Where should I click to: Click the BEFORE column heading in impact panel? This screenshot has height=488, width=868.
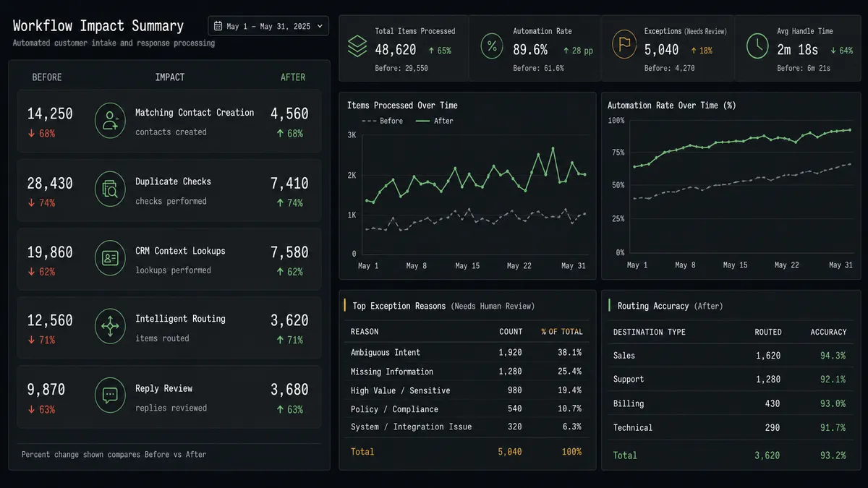tap(47, 77)
